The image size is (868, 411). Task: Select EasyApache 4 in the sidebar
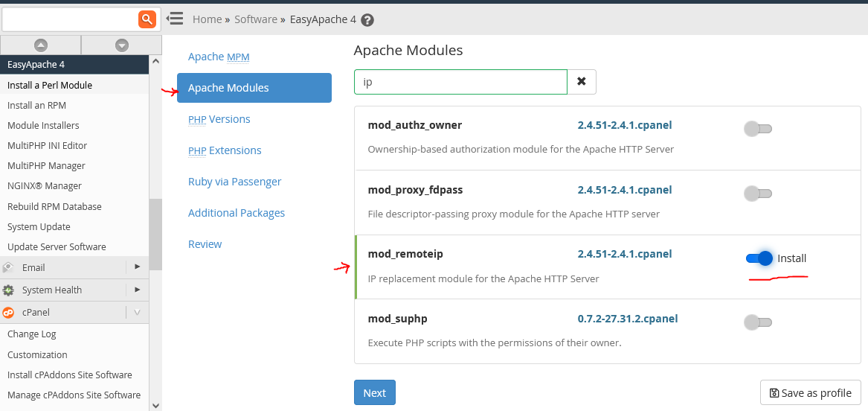coord(74,64)
